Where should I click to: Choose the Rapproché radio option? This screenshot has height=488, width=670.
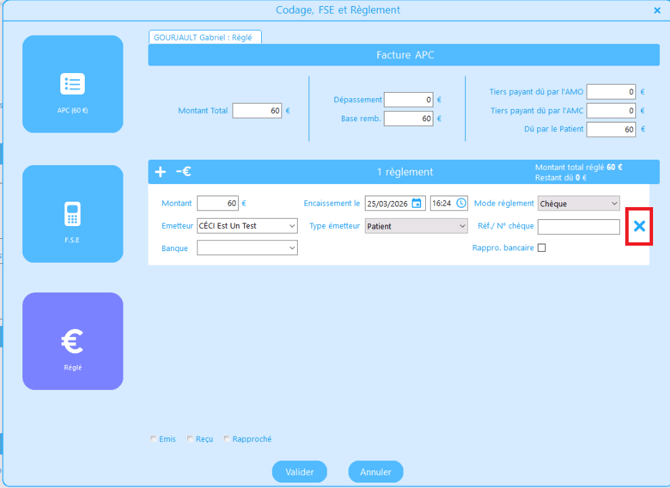[x=228, y=439]
